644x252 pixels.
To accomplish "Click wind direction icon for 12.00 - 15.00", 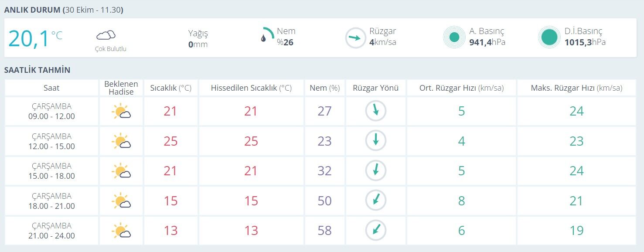I will click(x=375, y=141).
